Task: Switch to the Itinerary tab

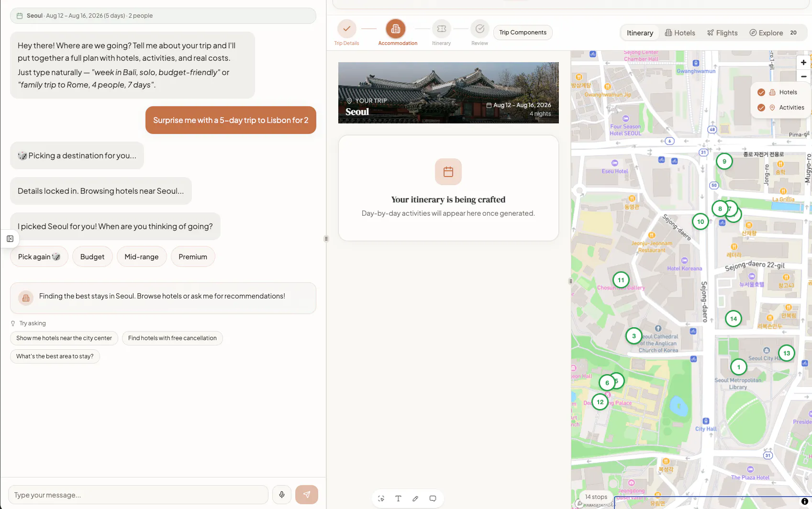Action: [x=640, y=33]
